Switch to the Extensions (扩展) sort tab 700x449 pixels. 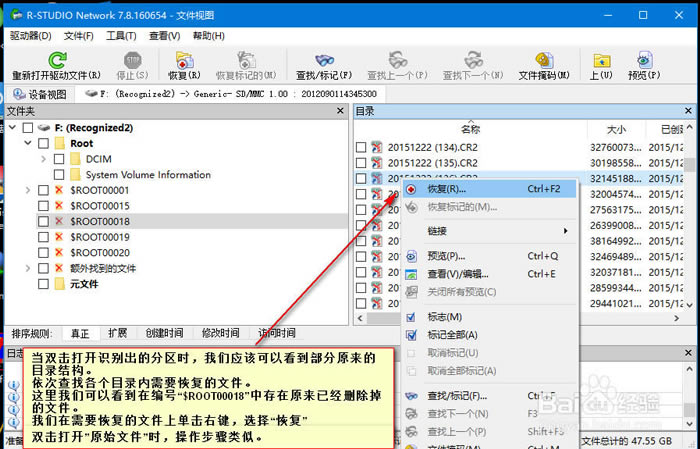[117, 333]
